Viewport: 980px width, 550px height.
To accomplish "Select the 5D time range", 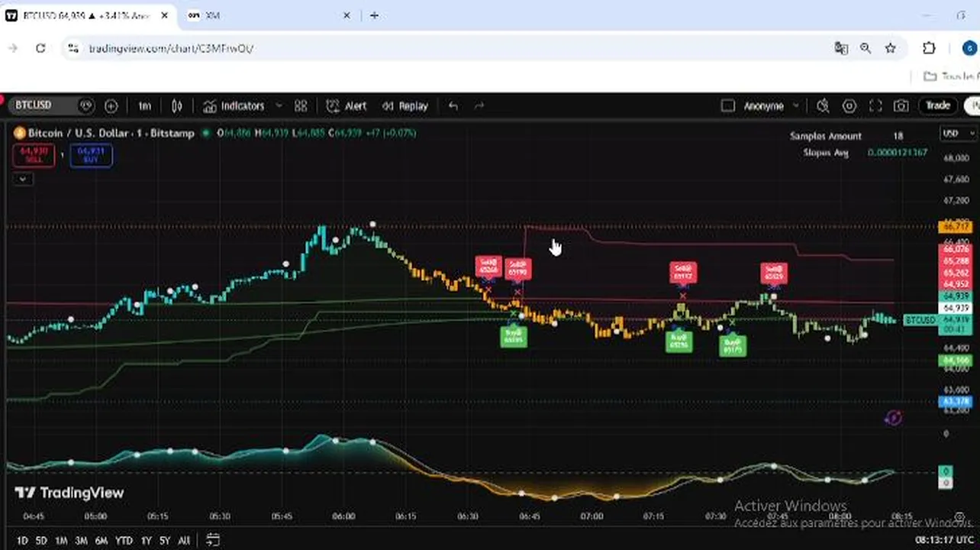I will click(x=41, y=541).
